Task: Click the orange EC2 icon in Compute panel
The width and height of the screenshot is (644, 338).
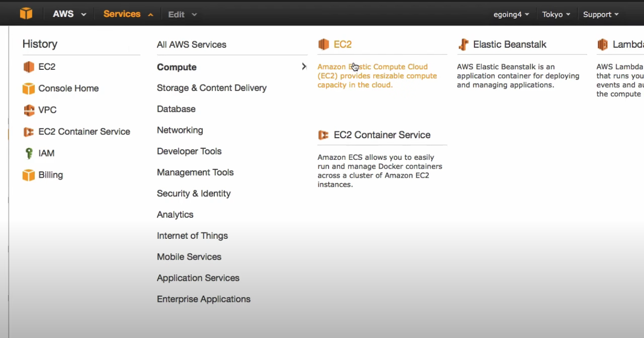Action: [x=323, y=44]
